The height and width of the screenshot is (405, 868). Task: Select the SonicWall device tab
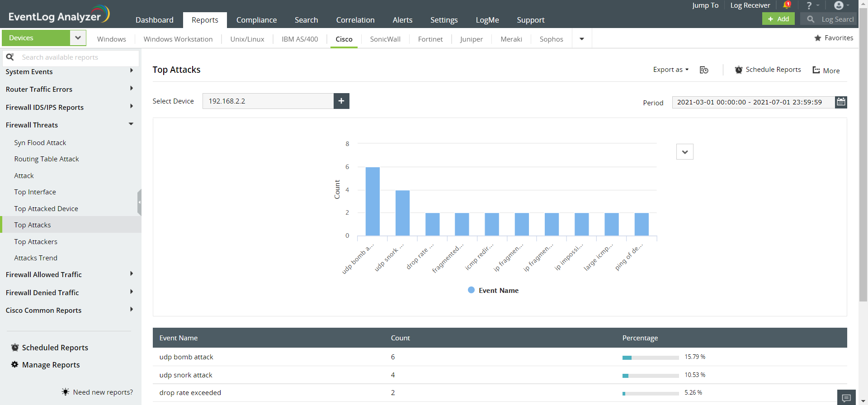point(385,39)
